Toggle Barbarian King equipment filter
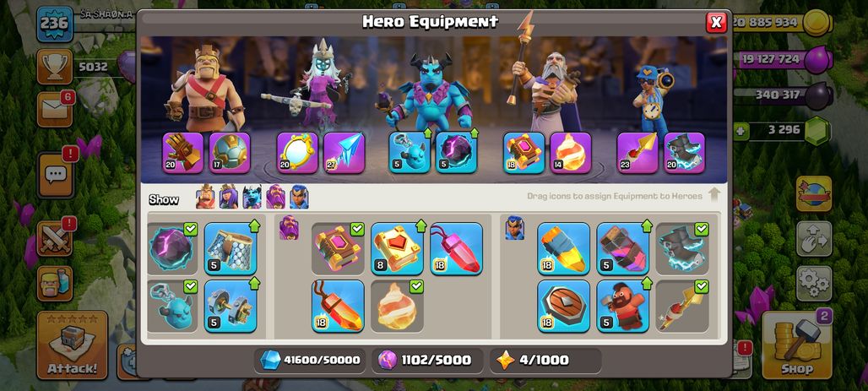Image resolution: width=868 pixels, height=391 pixels. click(205, 197)
